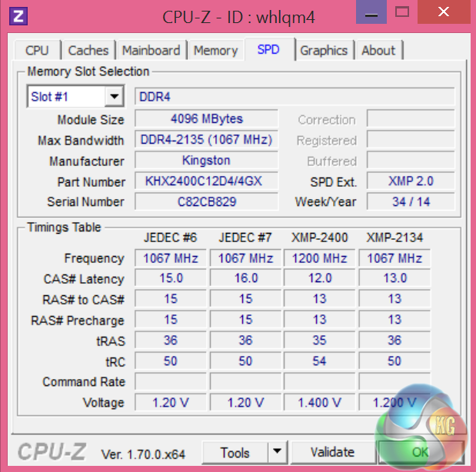This screenshot has height=472, width=476.
Task: Select the Mainboard tab
Action: coord(151,51)
